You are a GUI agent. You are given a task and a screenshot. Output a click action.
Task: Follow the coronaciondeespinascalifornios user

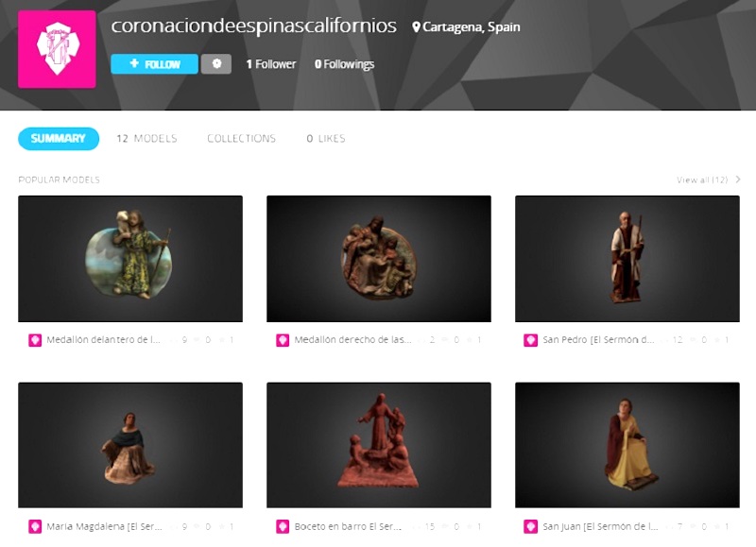tap(154, 64)
